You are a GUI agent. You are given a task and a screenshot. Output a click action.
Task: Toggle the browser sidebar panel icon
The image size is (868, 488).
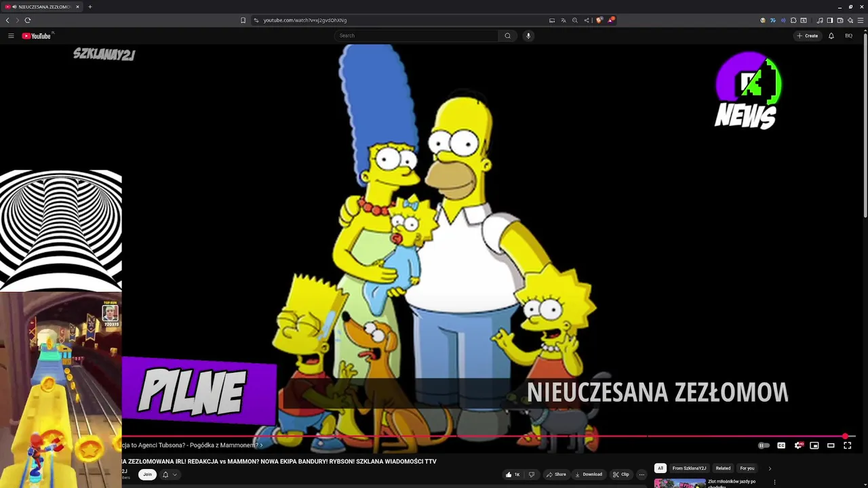829,20
